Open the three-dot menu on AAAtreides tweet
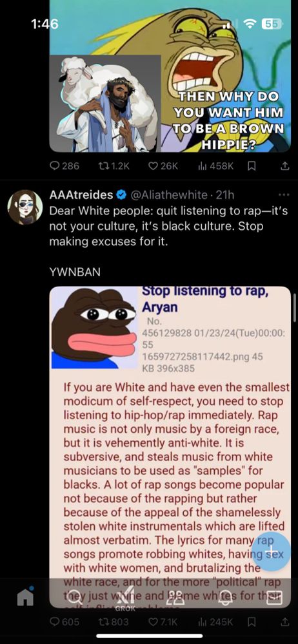This screenshot has height=644, width=298. pos(284,194)
